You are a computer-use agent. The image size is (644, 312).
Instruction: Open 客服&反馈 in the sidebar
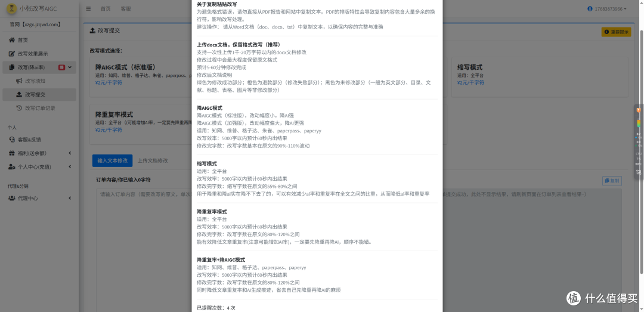(x=39, y=140)
